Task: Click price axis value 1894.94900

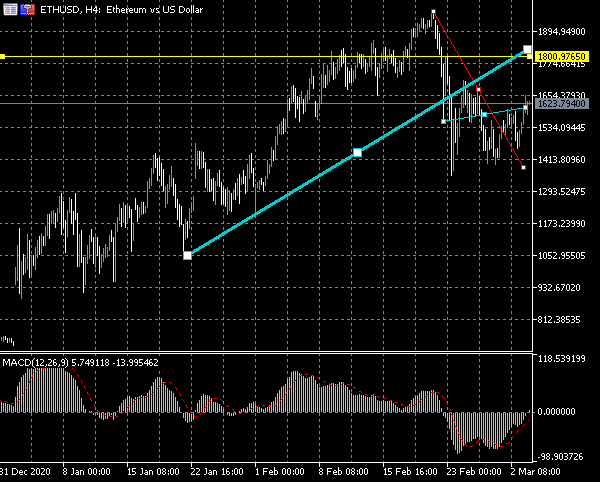Action: 561,32
